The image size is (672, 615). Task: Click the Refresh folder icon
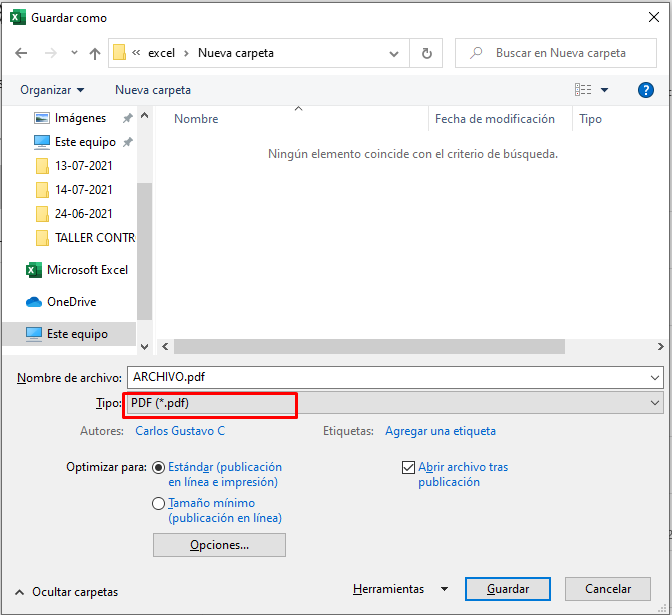click(x=427, y=53)
